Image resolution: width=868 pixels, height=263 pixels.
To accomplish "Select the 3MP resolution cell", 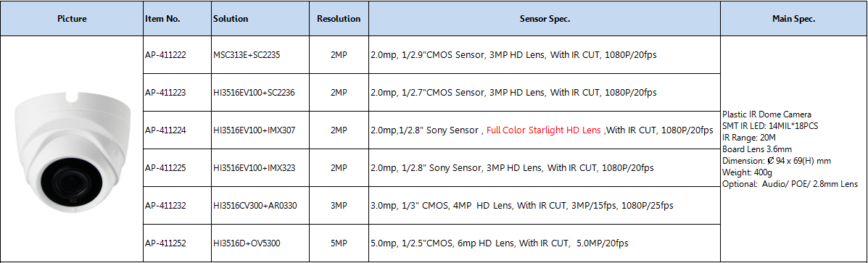I will point(339,205).
